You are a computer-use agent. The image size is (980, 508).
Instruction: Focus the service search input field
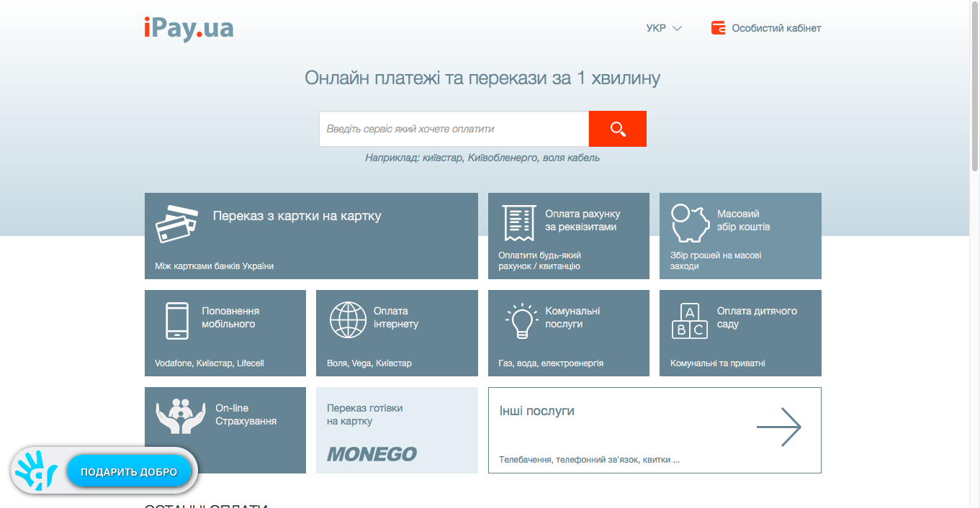tap(454, 129)
